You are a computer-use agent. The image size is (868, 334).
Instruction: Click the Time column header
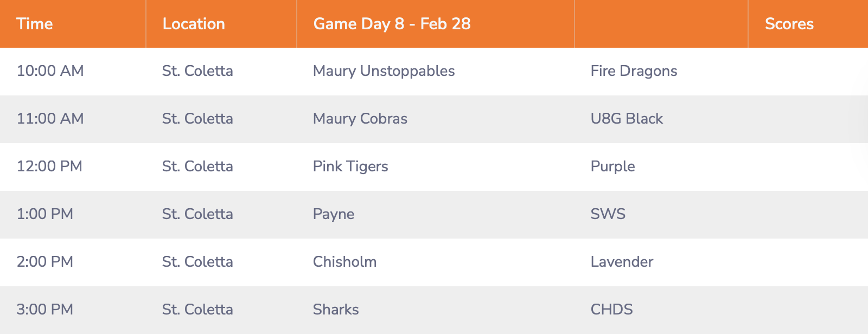point(35,24)
